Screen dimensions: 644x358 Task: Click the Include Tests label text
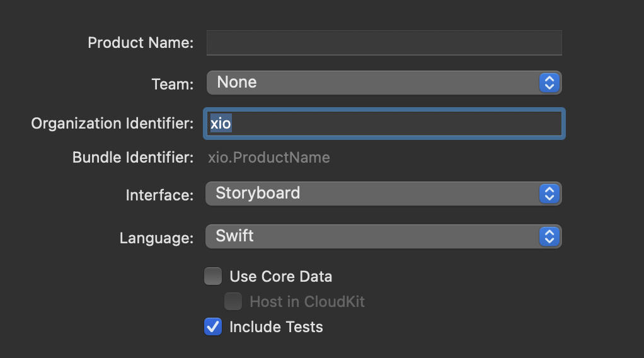pos(276,326)
